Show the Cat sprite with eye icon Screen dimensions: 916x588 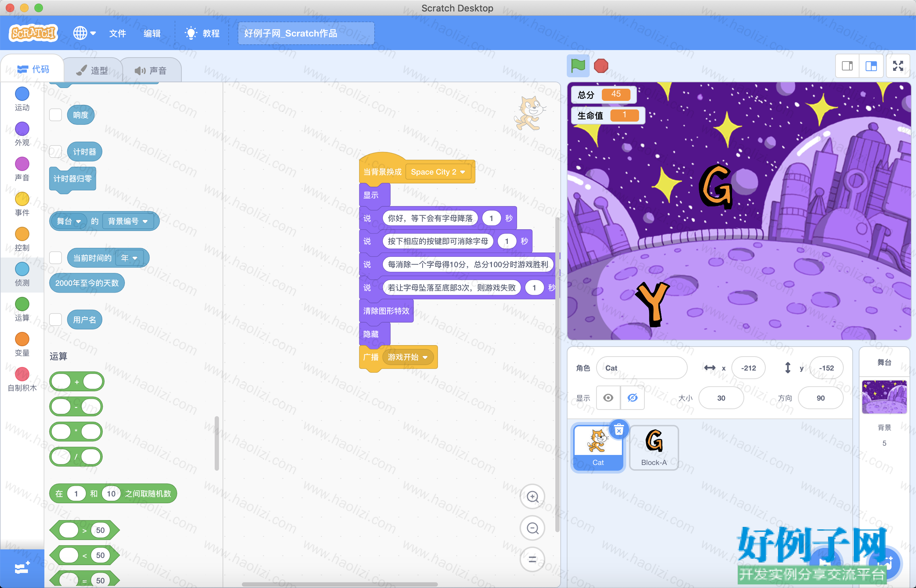609,398
